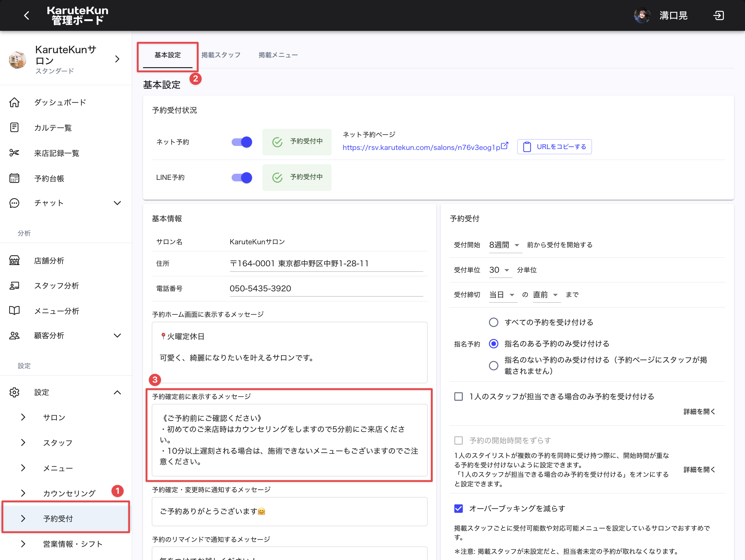Check 1人のスタッフが担当できる場合のみ checkbox

click(x=458, y=396)
